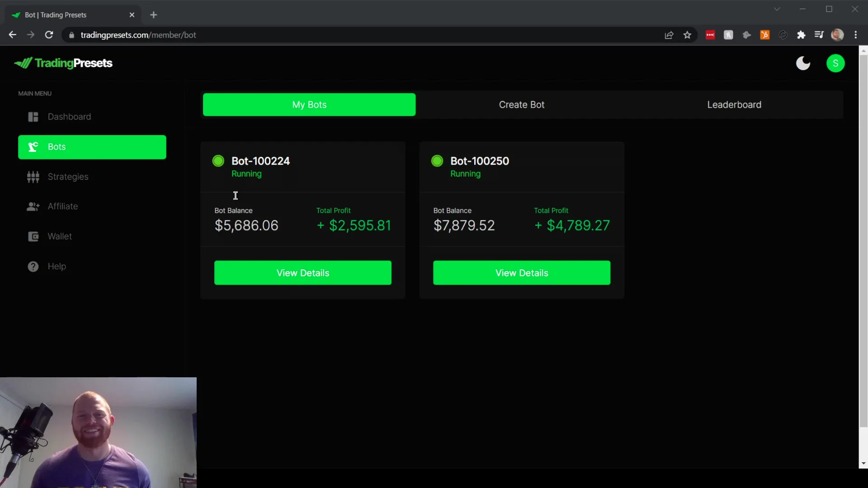Screen dimensions: 868x488
Task: Click the Wallet icon in the main menu
Action: [x=33, y=236]
